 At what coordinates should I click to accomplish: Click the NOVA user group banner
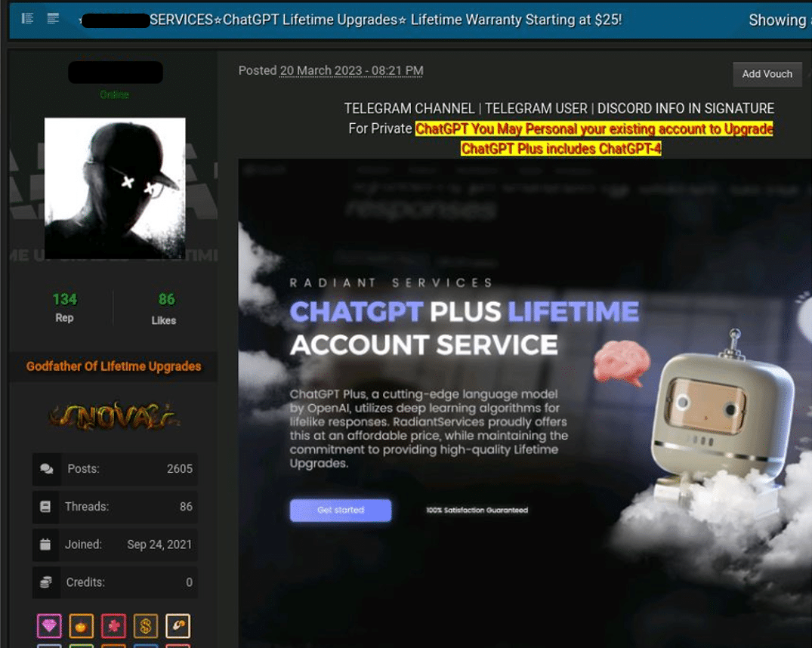pyautogui.click(x=115, y=416)
